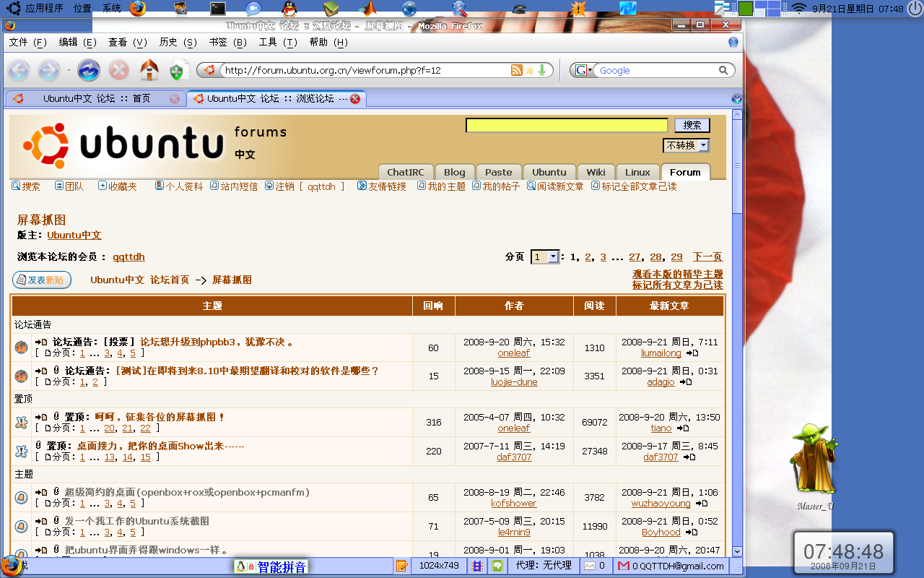
Task: Open thread 超级简约的桌面(openbox+rox或openbox+pcmanfm)
Action: pyautogui.click(x=187, y=492)
